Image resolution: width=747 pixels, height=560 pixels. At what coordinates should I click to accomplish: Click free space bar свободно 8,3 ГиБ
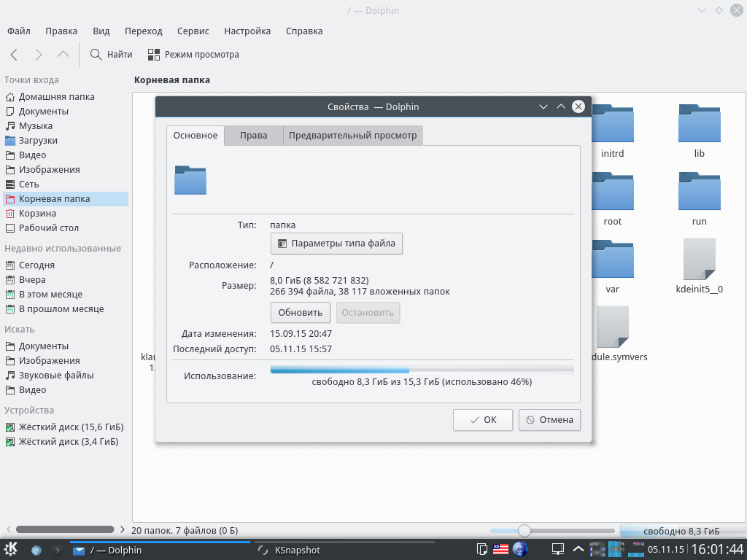[x=682, y=531]
